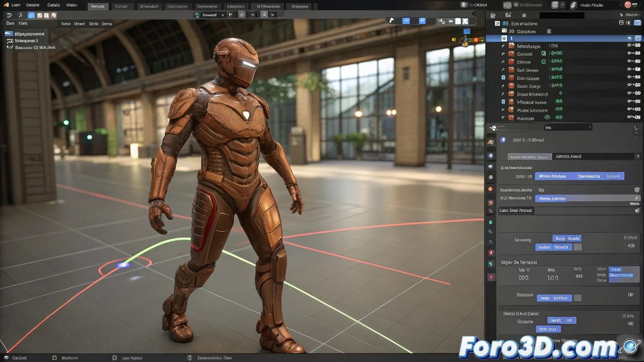Click the green modifier icon on Gecues row

544,54
